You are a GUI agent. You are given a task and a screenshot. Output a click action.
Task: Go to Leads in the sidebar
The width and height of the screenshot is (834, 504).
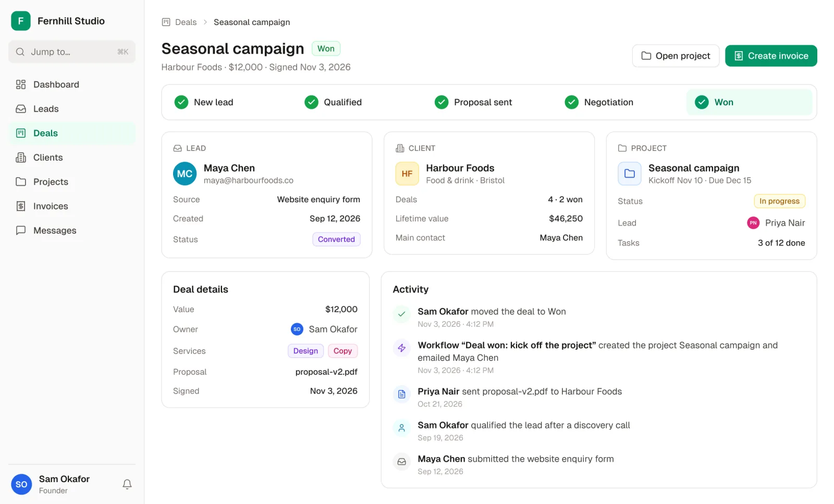[72, 109]
